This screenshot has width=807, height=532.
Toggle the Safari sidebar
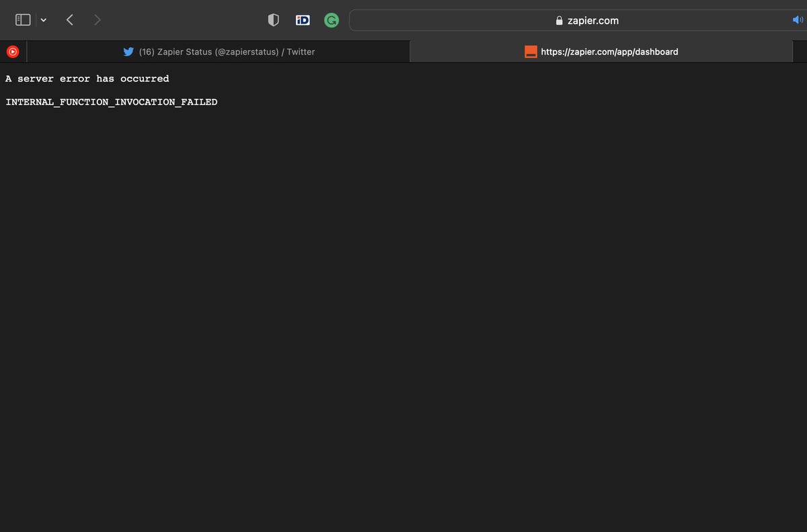tap(23, 20)
